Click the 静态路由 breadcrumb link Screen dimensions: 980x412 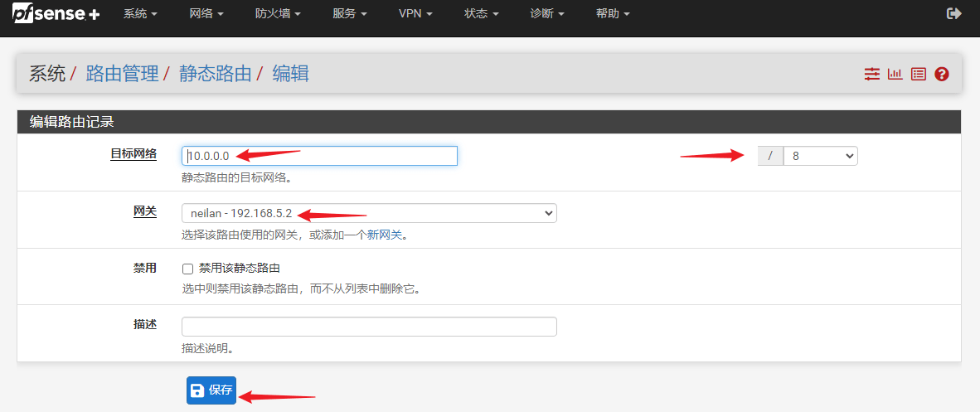[215, 74]
